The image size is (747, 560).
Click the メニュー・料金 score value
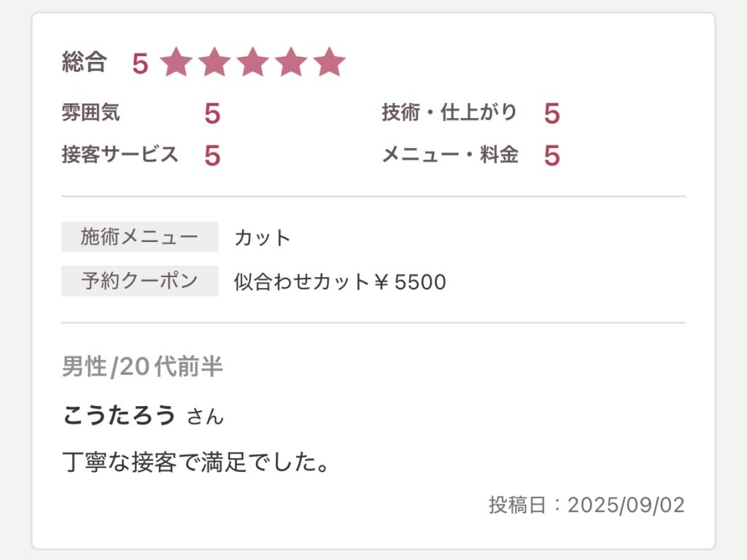551,155
